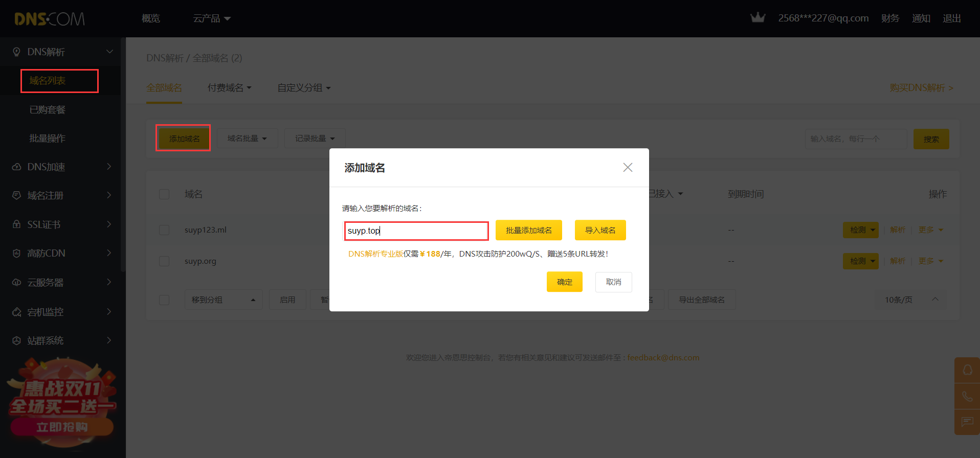Image resolution: width=980 pixels, height=458 pixels.
Task: Open 更多 menu for suyp.org
Action: point(930,261)
